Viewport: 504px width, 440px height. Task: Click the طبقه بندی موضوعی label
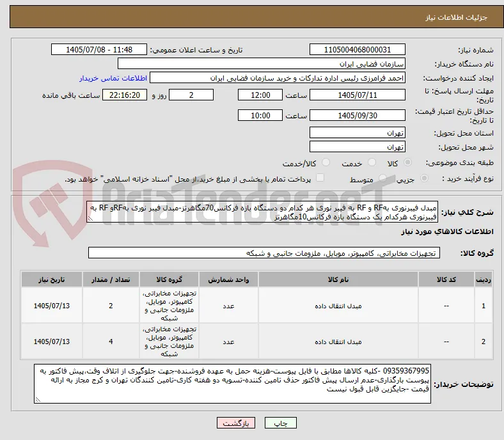click(460, 163)
